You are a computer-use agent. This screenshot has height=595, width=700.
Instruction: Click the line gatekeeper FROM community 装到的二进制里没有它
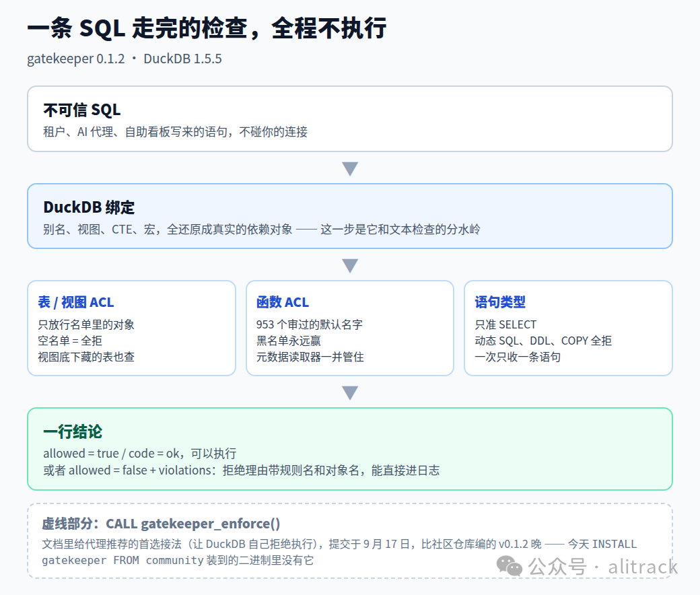click(x=178, y=560)
